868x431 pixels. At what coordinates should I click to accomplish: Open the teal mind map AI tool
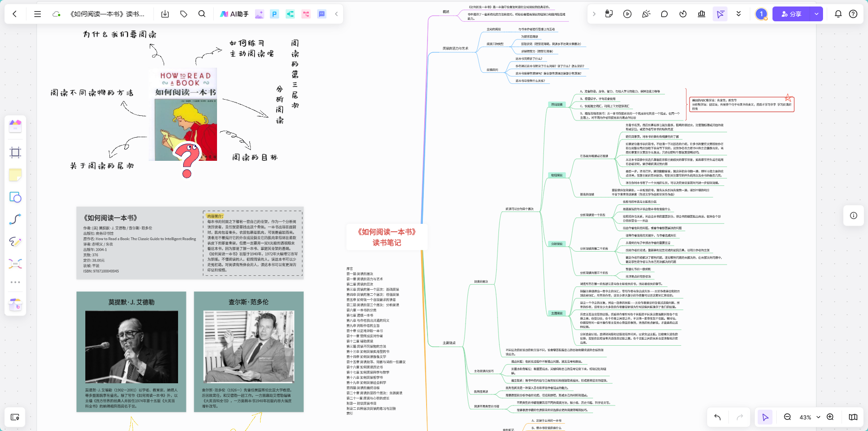(290, 14)
